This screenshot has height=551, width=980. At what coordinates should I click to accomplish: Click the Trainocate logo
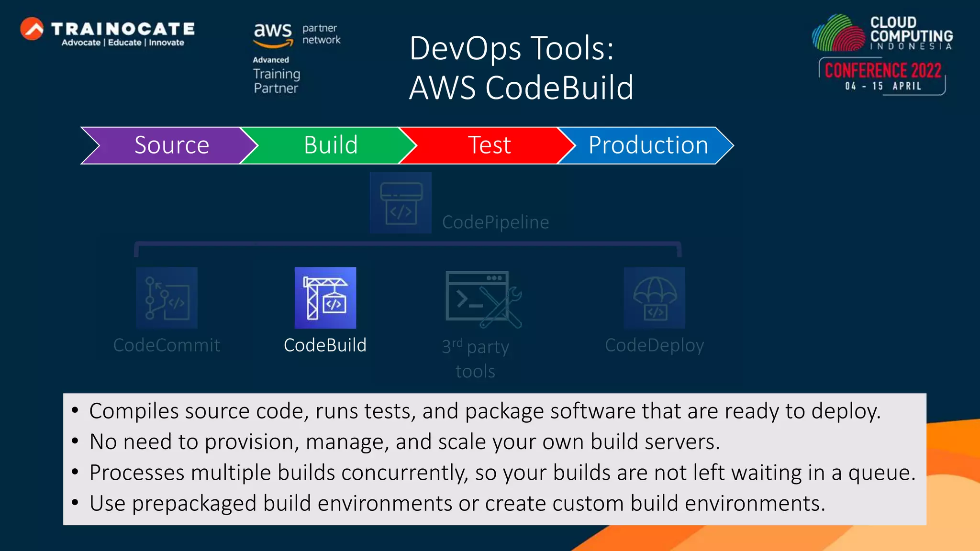[x=108, y=32]
